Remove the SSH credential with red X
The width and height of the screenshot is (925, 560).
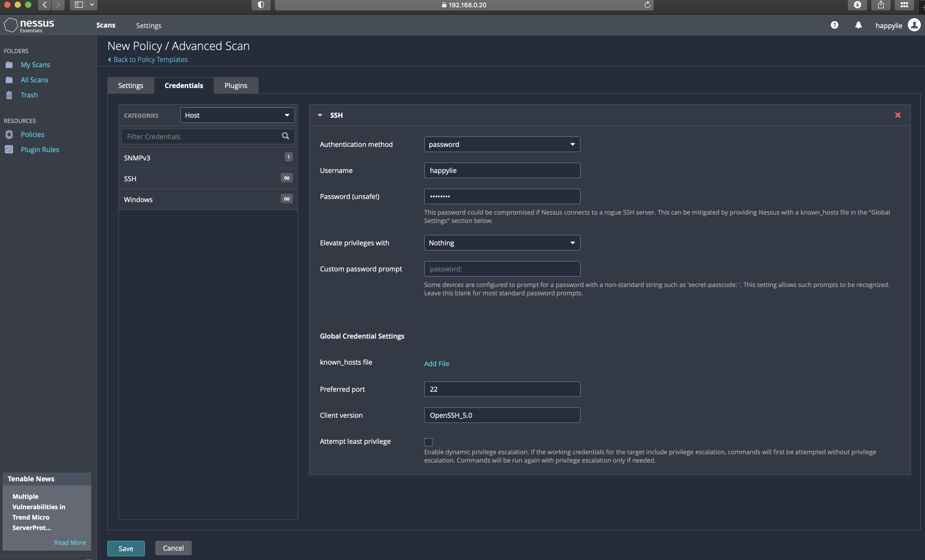pyautogui.click(x=898, y=115)
